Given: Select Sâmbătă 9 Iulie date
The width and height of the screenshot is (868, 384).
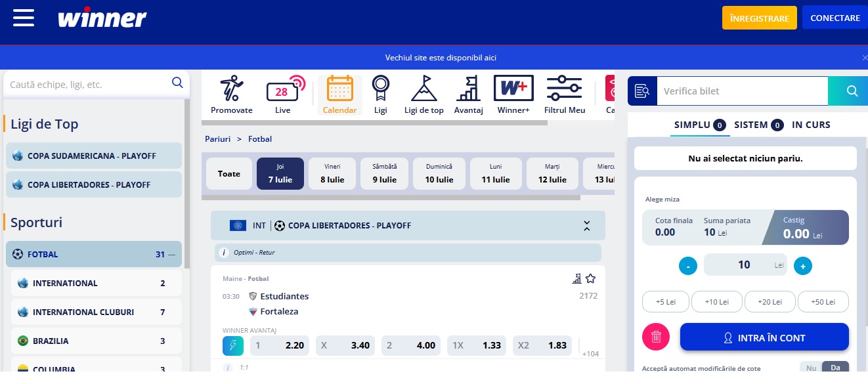Looking at the screenshot, I should pyautogui.click(x=384, y=174).
